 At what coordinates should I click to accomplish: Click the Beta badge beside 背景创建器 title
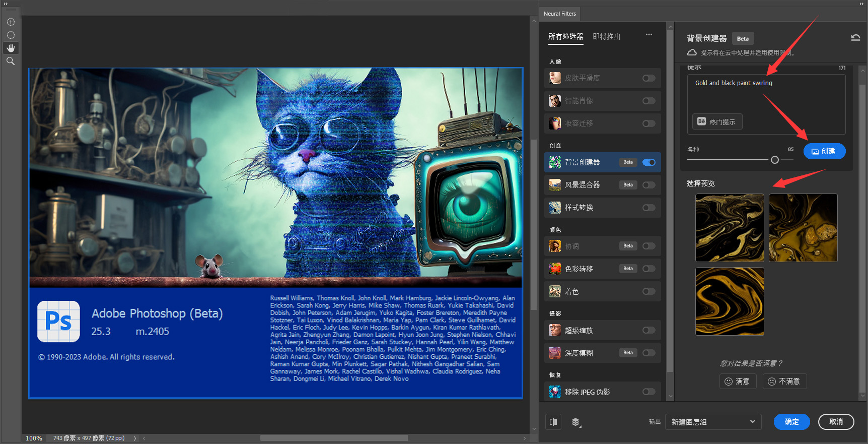point(743,39)
